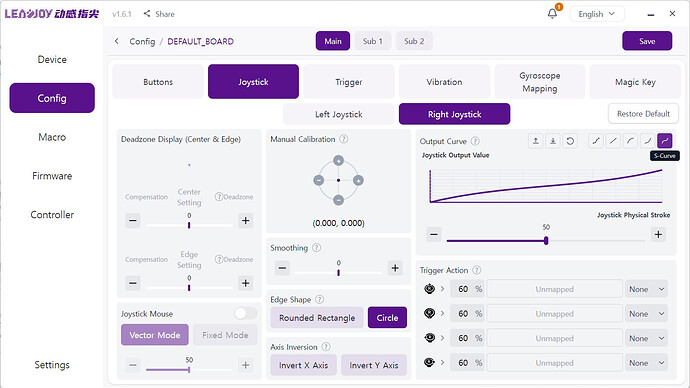The width and height of the screenshot is (690, 388).
Task: Choose Circle edge shape
Action: click(x=387, y=318)
